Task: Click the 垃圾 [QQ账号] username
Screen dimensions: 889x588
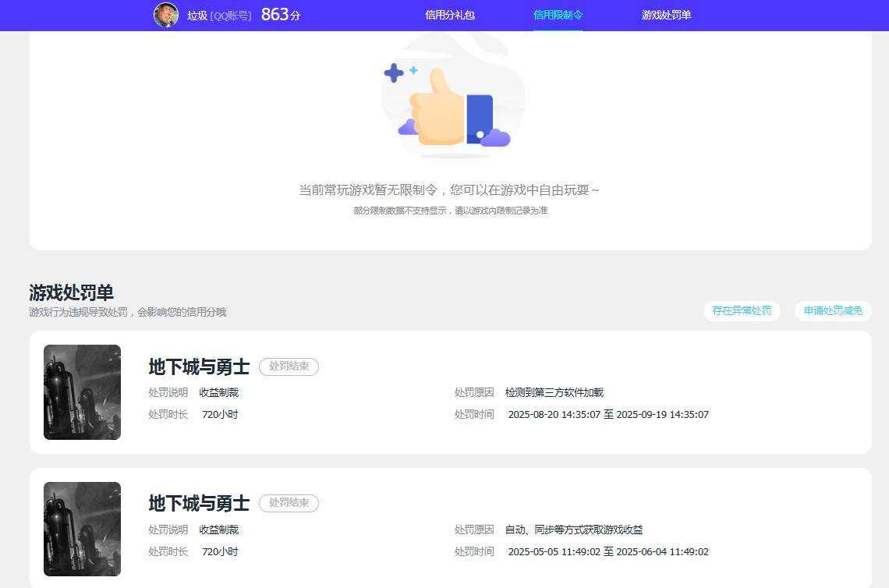Action: coord(219,16)
